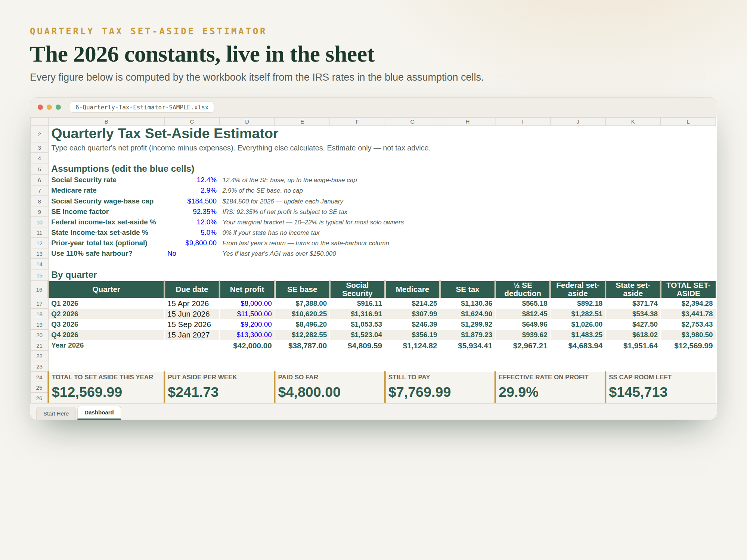Click Q3 2026 net profit $9,200.00
The width and height of the screenshot is (747, 560).
click(x=247, y=324)
